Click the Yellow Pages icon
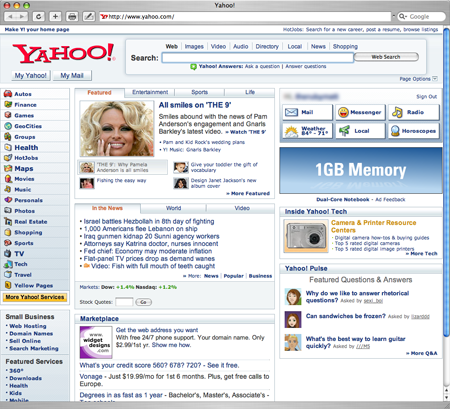450x409 pixels. pyautogui.click(x=8, y=285)
